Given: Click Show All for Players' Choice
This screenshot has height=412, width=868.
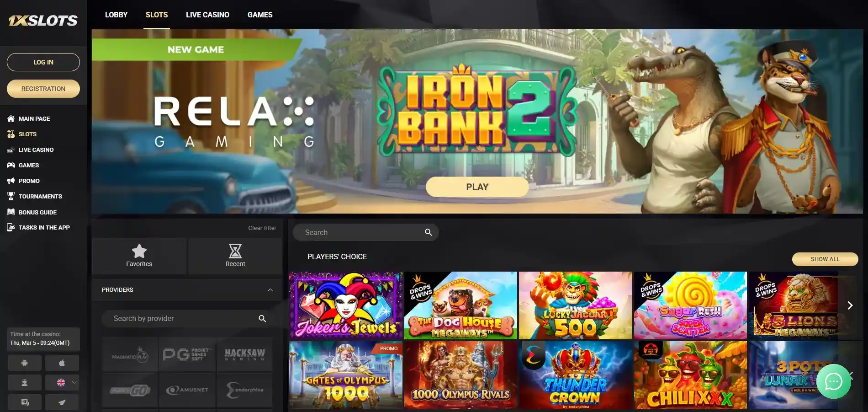Looking at the screenshot, I should 825,259.
